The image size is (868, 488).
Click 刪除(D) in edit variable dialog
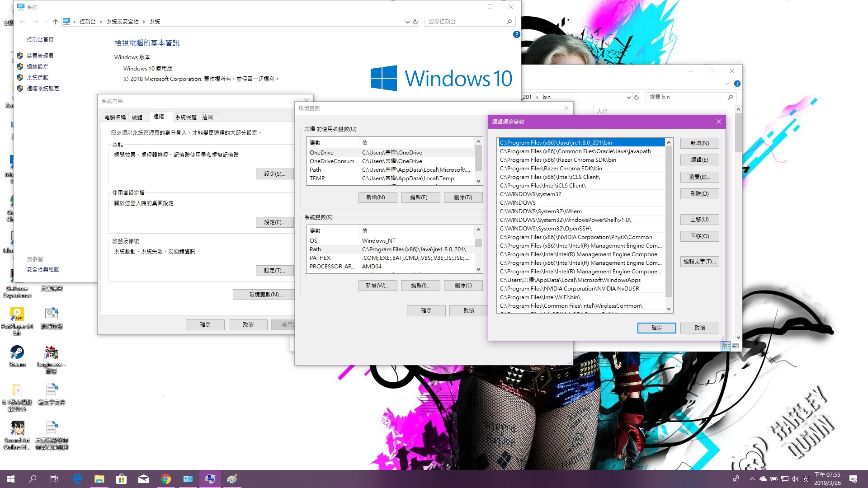699,194
